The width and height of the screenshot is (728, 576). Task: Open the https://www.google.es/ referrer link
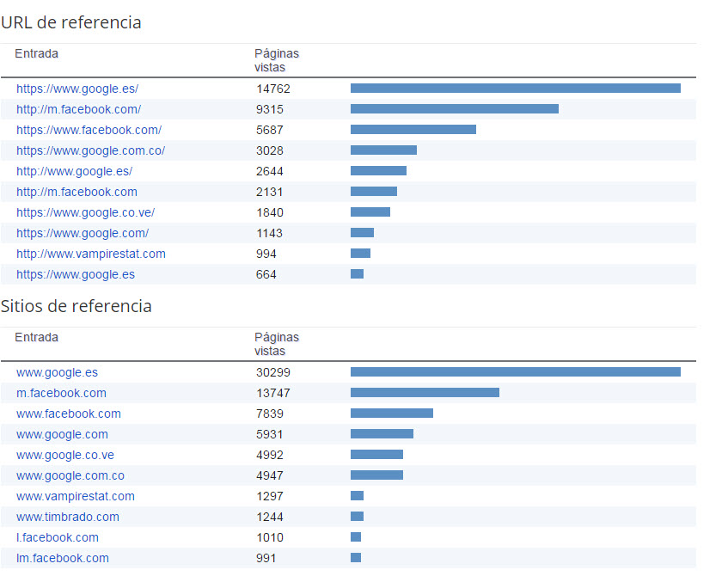[77, 89]
